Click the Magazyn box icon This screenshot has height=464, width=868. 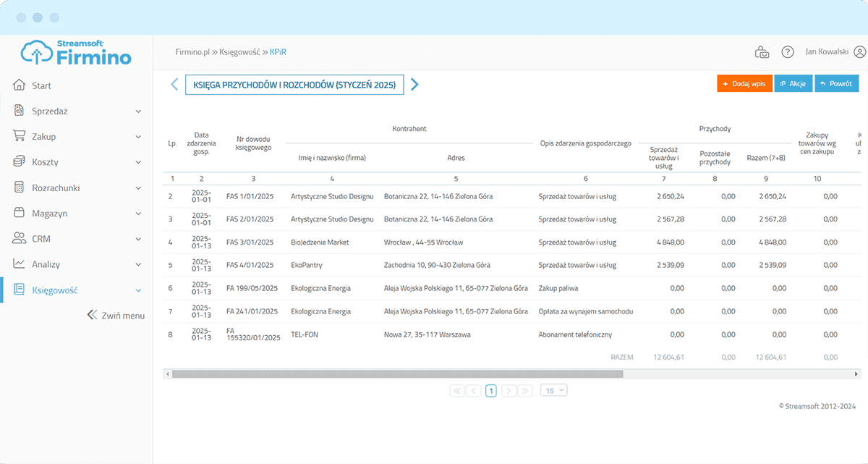(x=20, y=213)
